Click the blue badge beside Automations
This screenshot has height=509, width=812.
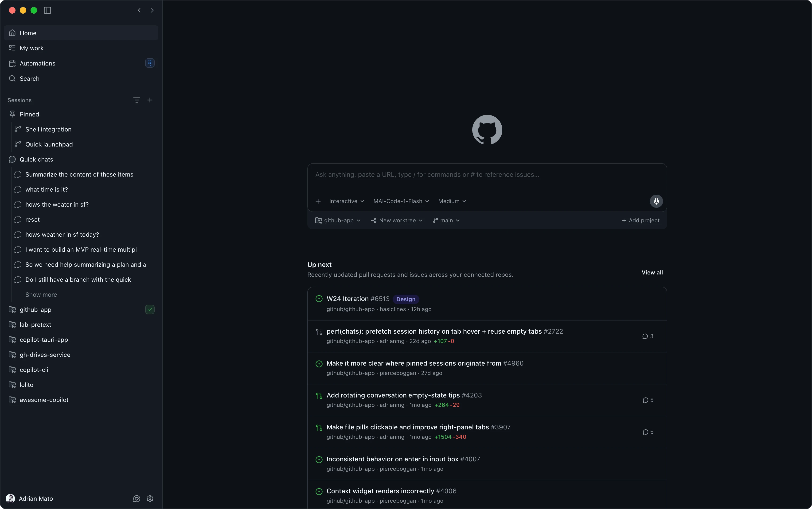click(150, 63)
